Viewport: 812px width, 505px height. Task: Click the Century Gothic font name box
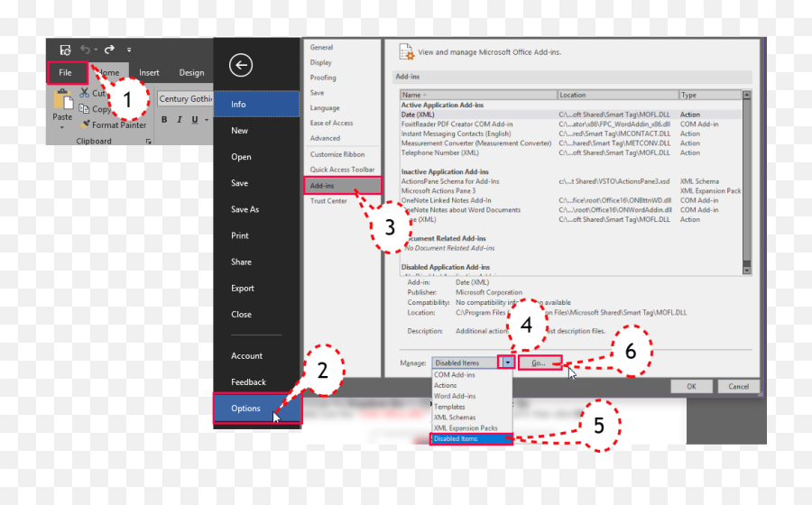tap(185, 98)
